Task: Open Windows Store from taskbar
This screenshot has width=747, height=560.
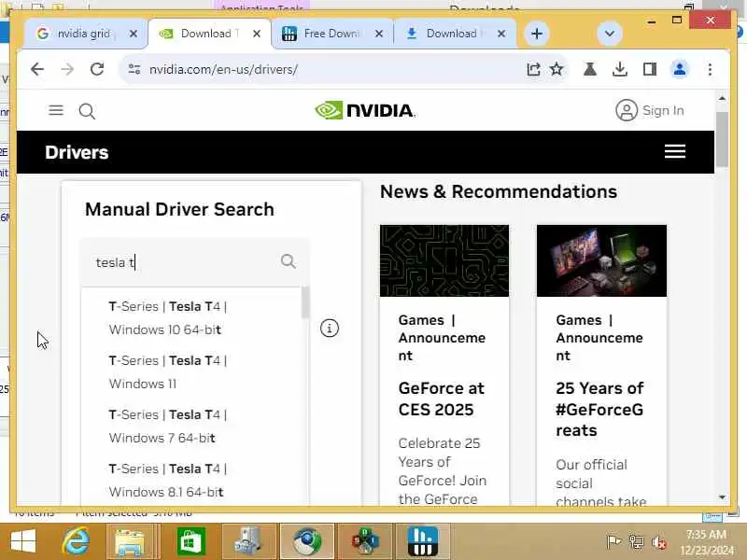Action: pyautogui.click(x=191, y=541)
